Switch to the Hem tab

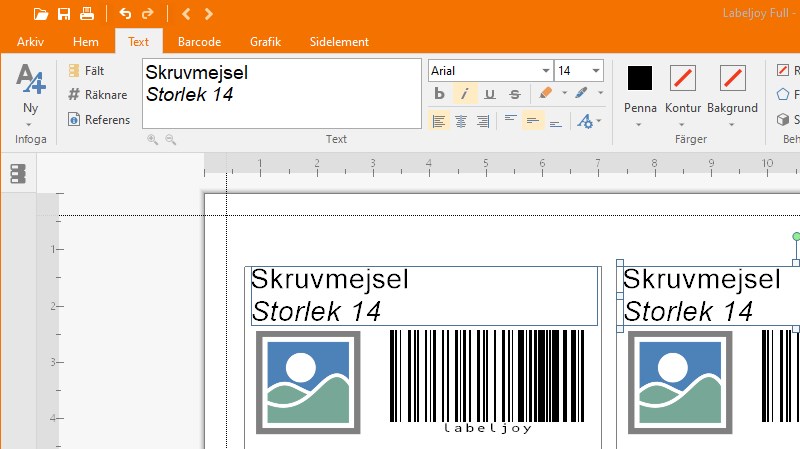[x=86, y=42]
